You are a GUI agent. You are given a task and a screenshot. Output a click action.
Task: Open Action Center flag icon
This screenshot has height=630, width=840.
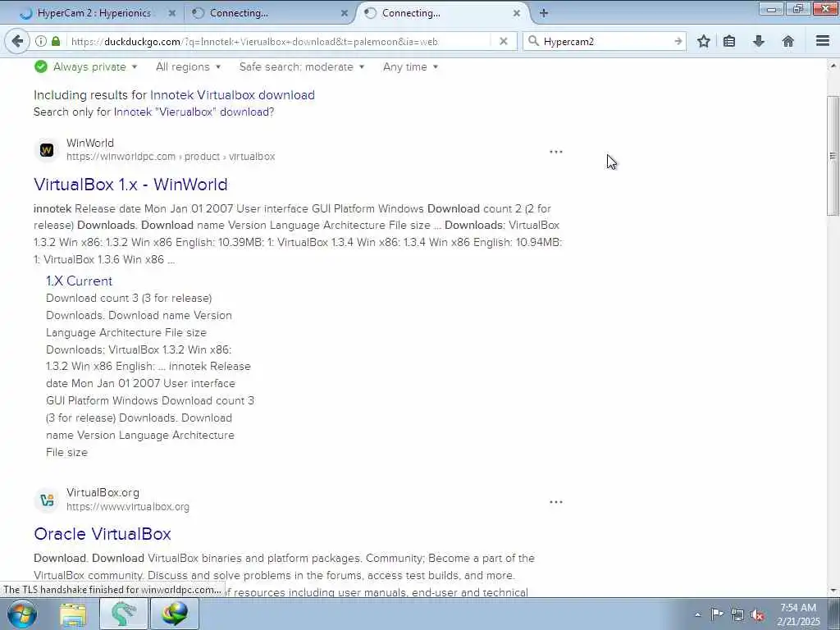click(x=716, y=614)
